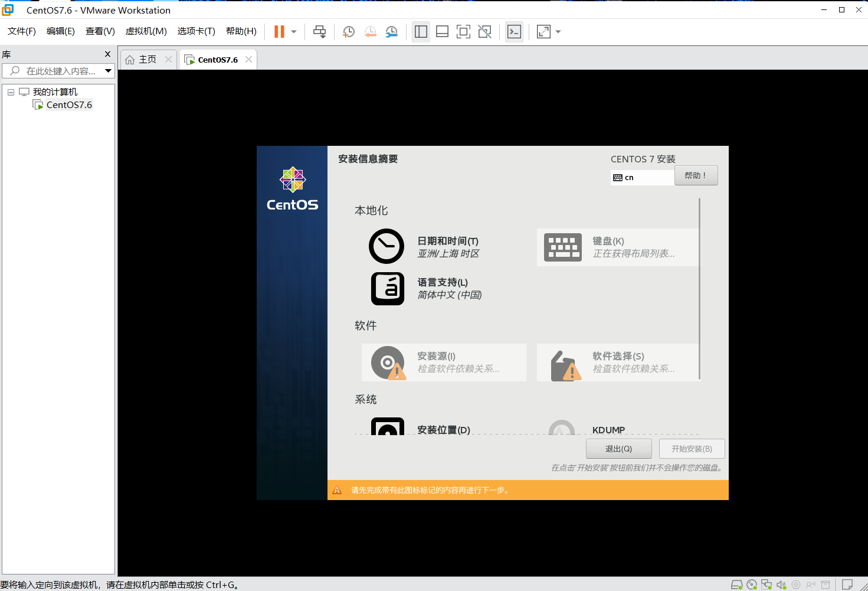868x591 pixels.
Task: Click send Ctrl+Alt+Del toolbar icon
Action: 319,31
